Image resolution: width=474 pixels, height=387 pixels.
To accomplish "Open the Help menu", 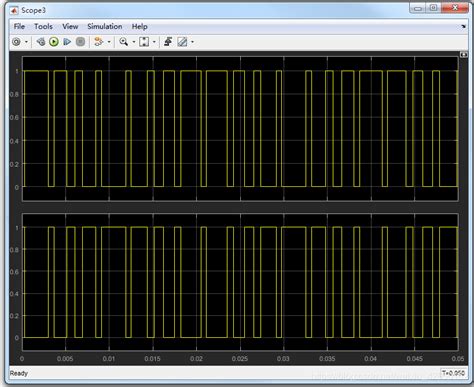I will pos(139,26).
